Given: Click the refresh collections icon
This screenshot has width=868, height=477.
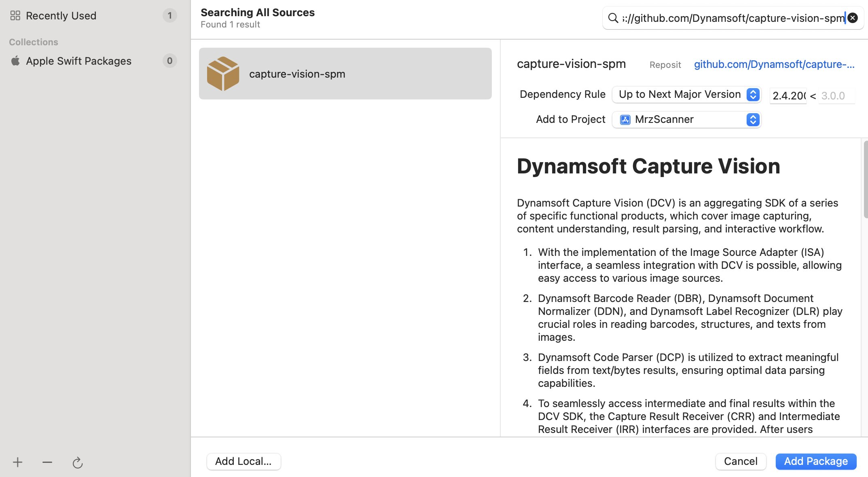Looking at the screenshot, I should coord(77,462).
